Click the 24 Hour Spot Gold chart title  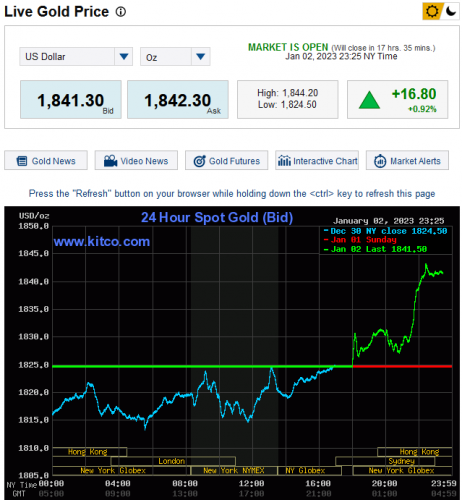coord(217,217)
